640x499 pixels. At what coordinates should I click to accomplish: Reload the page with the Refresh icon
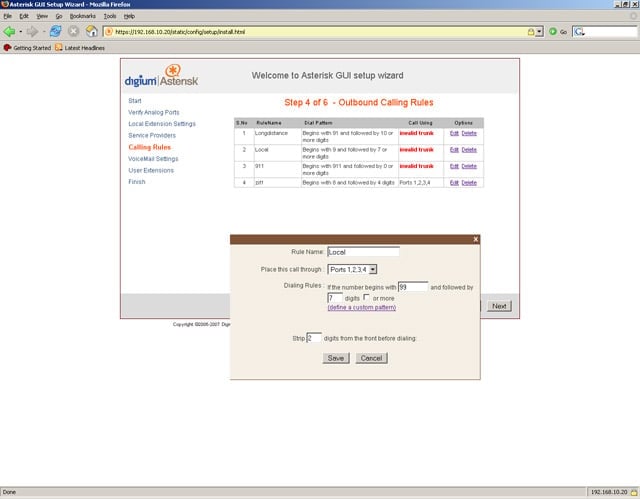(56, 31)
